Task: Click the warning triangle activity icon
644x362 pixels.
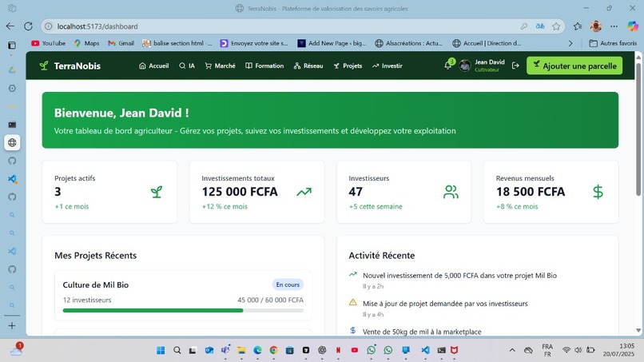Action: click(x=353, y=302)
